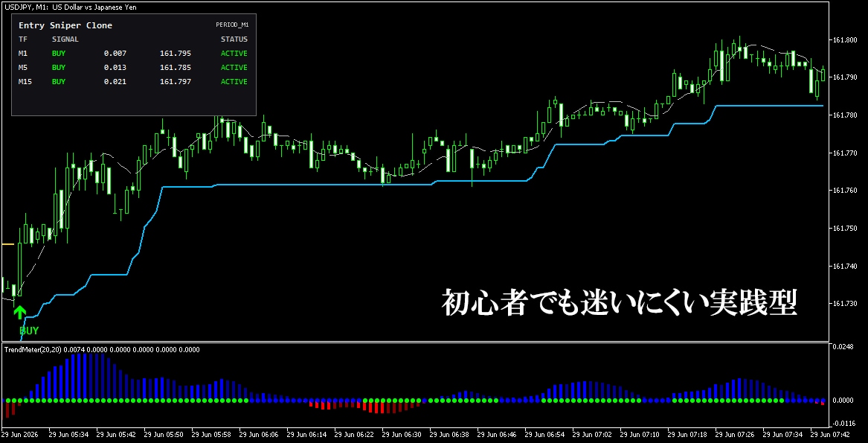The image size is (868, 443).
Task: Click the BUY signal in the M1 row
Action: (x=59, y=53)
